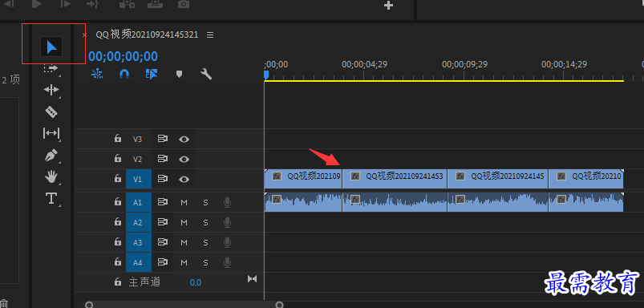Click the blue 00;00;00;00 timecode field
644x308 pixels.
click(124, 56)
